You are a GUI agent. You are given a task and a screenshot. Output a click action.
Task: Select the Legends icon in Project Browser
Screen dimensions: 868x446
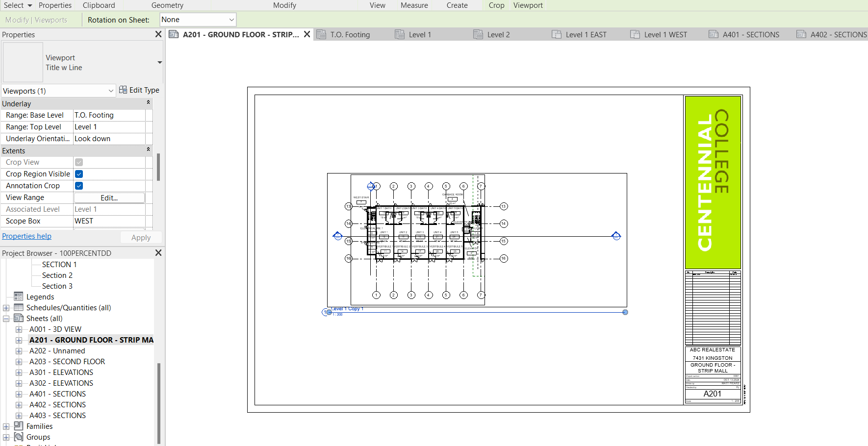pos(18,297)
